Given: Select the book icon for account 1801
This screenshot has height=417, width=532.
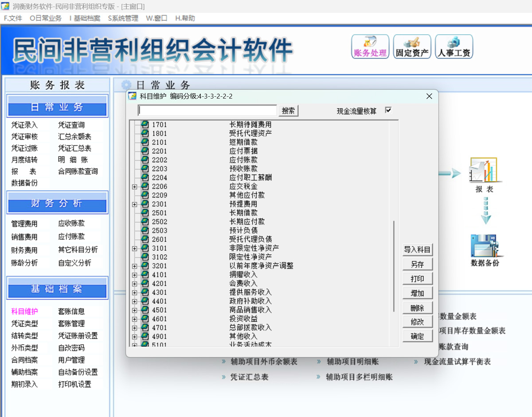Looking at the screenshot, I should coord(145,134).
